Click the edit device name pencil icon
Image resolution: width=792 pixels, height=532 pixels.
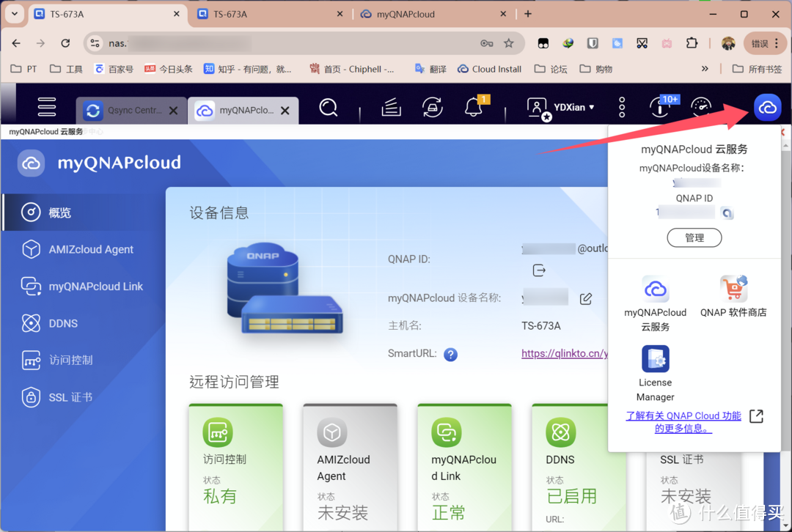point(586,298)
